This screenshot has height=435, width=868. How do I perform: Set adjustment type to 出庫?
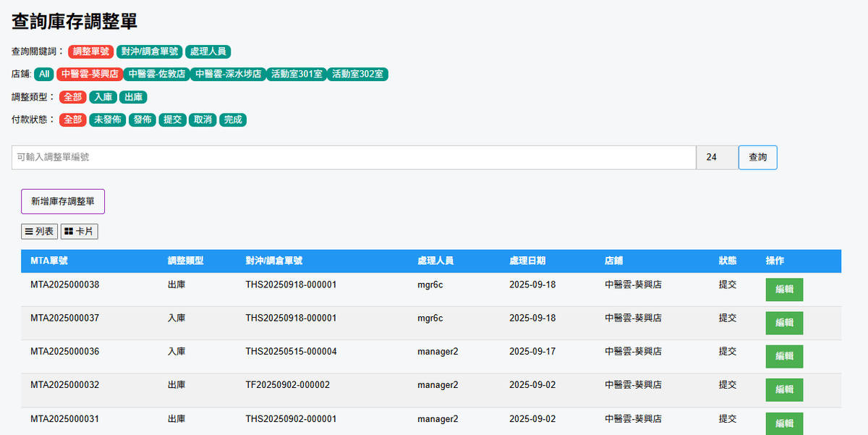click(x=133, y=97)
